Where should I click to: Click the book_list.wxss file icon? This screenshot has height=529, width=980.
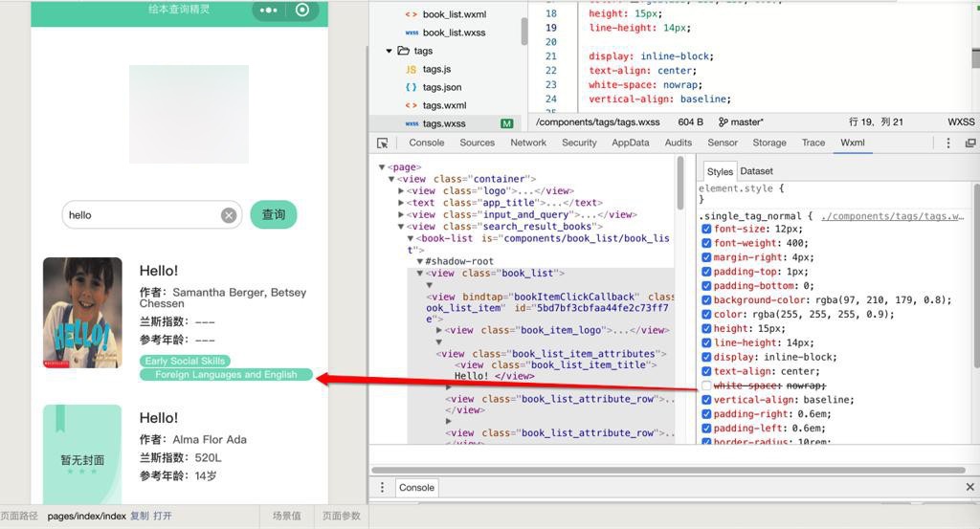pyautogui.click(x=412, y=33)
